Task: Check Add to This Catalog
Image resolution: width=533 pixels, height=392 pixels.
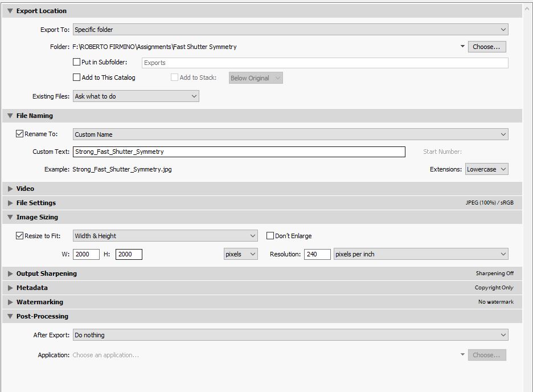Action: point(77,77)
